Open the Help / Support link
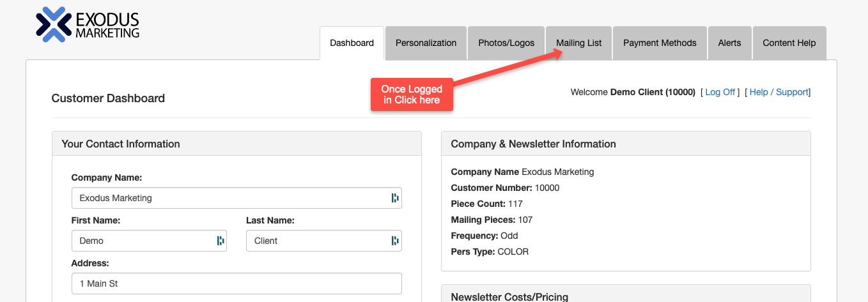The height and width of the screenshot is (302, 868). coord(779,92)
